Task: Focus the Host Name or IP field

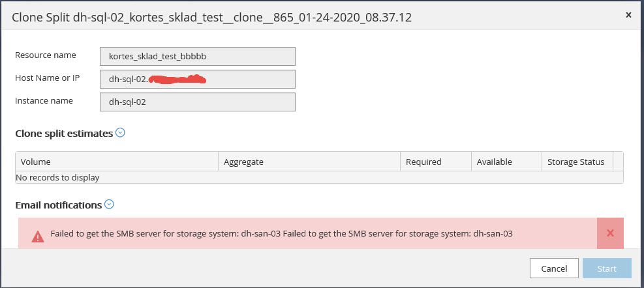Action: tap(198, 79)
